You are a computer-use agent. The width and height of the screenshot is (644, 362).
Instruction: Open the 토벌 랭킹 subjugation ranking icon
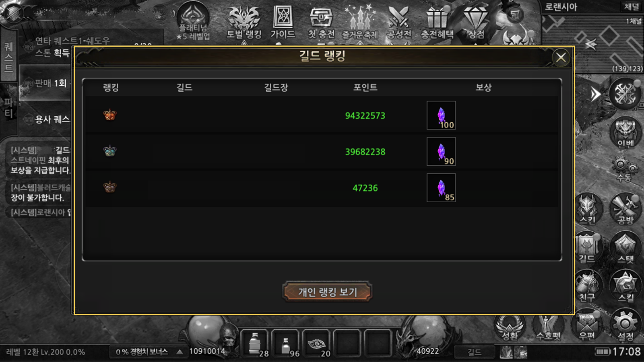click(x=244, y=22)
